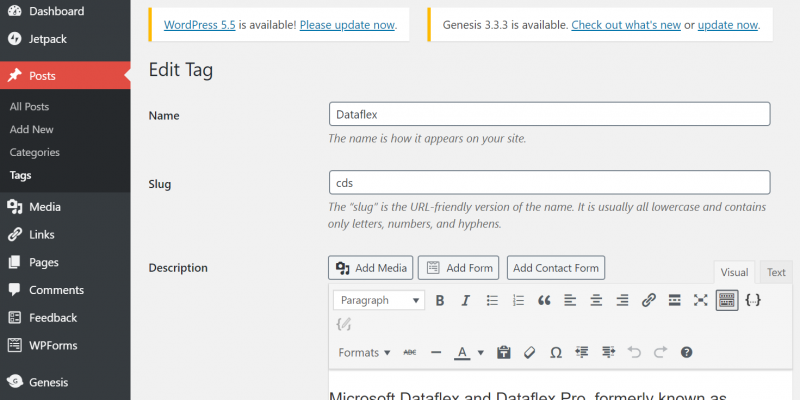Image resolution: width=800 pixels, height=400 pixels.
Task: Increase indent of paragraph
Action: pos(608,353)
